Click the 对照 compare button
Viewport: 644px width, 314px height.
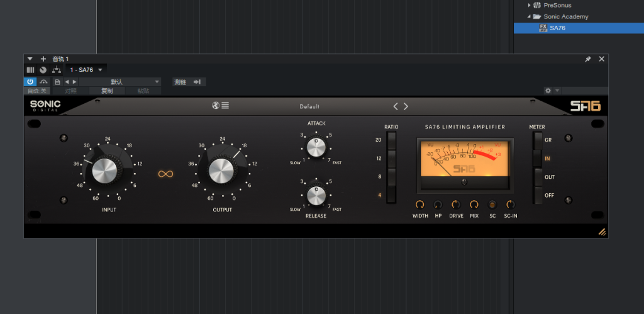pos(70,91)
